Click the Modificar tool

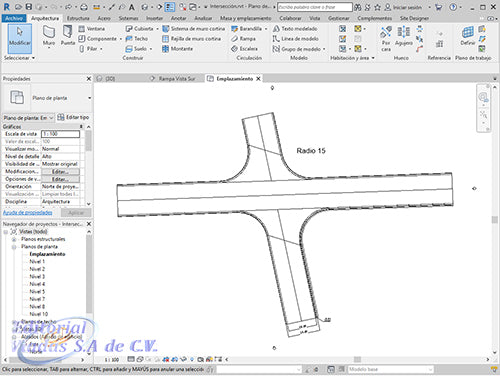(x=20, y=39)
